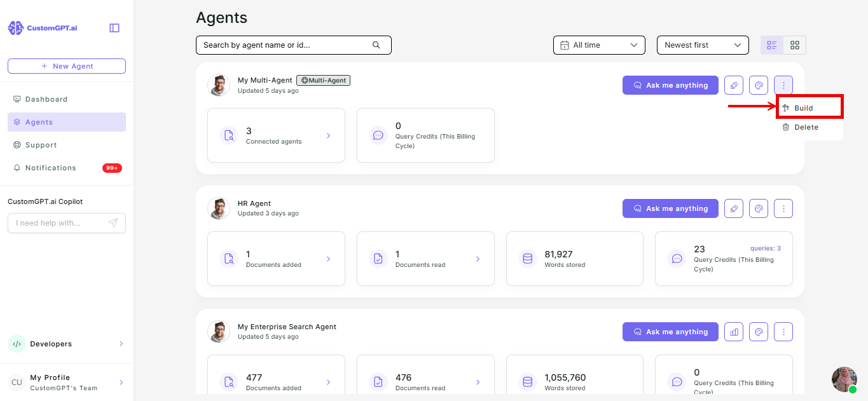Expand My Profile menu in sidebar
868x401 pixels.
(x=67, y=383)
